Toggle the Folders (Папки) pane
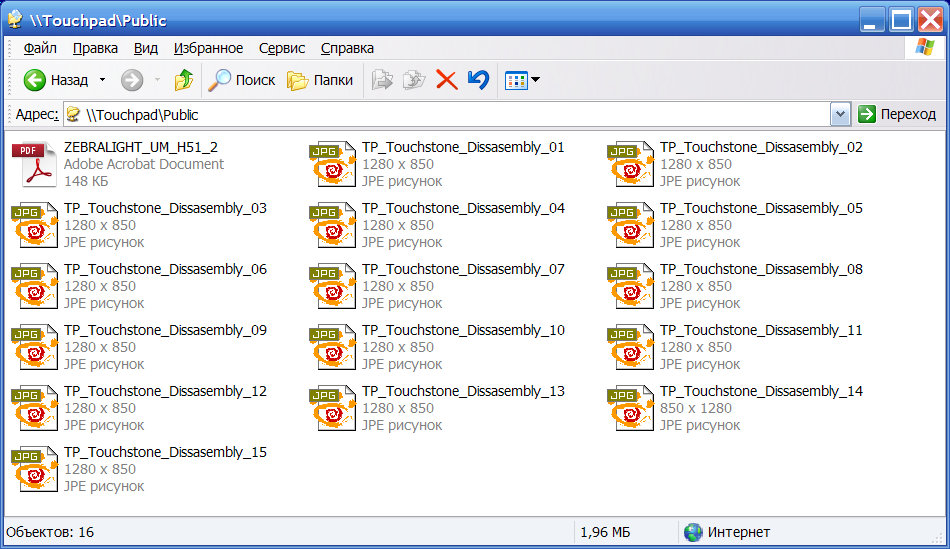The height and width of the screenshot is (549, 950). (320, 80)
